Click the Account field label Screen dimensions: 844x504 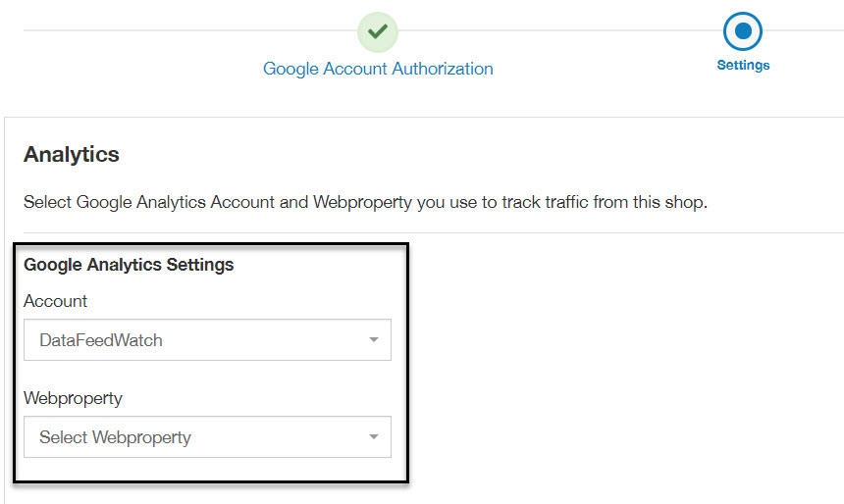click(x=55, y=301)
